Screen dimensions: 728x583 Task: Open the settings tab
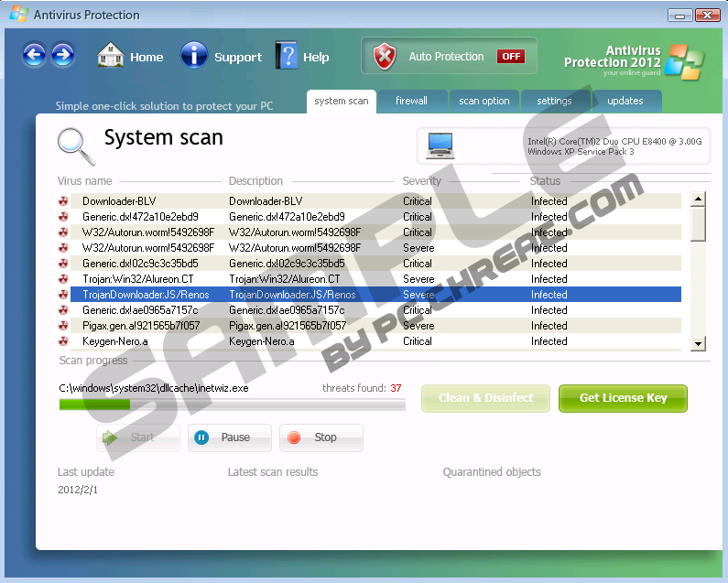(x=554, y=102)
